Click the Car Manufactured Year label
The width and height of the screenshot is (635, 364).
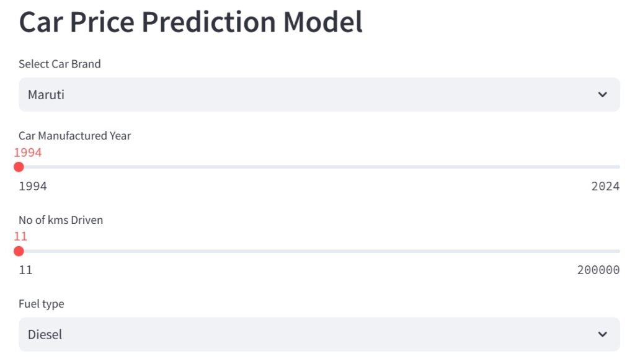click(74, 136)
